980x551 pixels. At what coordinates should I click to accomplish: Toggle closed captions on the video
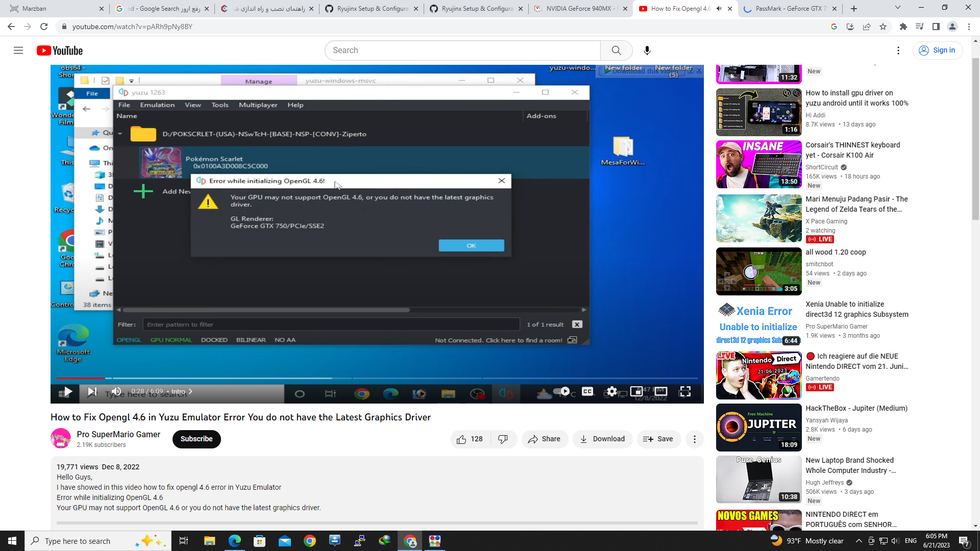click(587, 391)
